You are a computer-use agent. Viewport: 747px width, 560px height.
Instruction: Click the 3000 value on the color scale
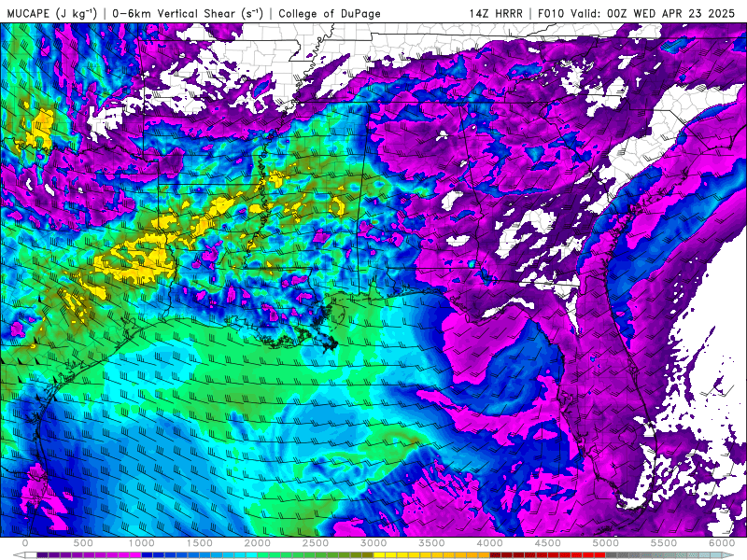(374, 543)
